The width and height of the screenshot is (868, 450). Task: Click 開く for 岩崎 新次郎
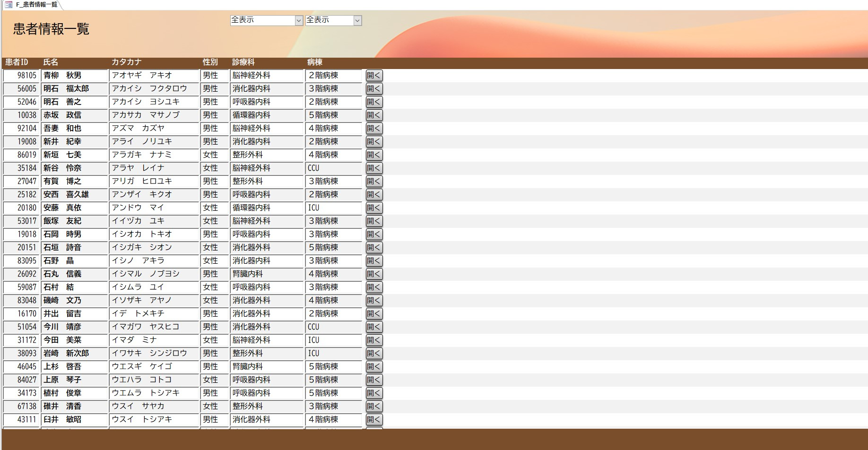point(374,353)
